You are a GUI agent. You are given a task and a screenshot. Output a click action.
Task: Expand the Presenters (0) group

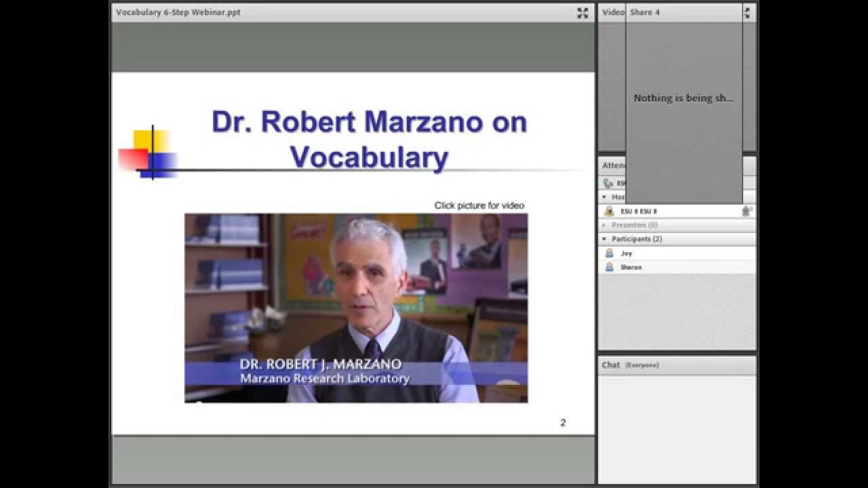click(604, 225)
